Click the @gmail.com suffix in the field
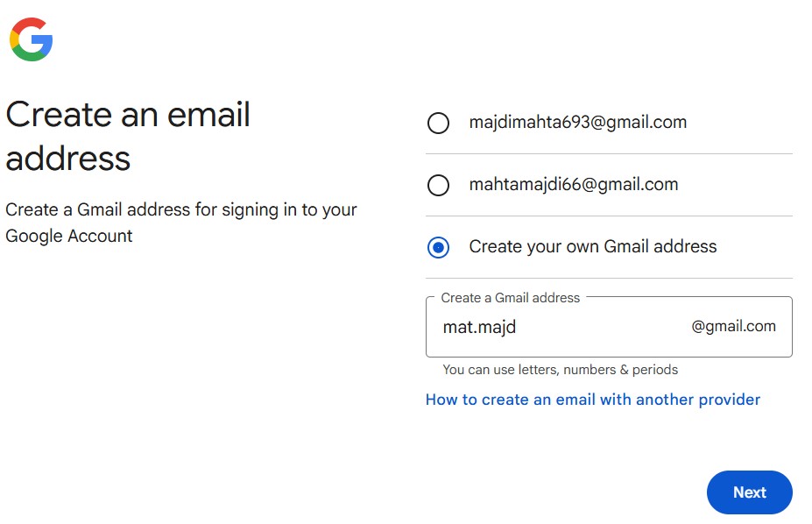The height and width of the screenshot is (524, 812). tap(733, 327)
